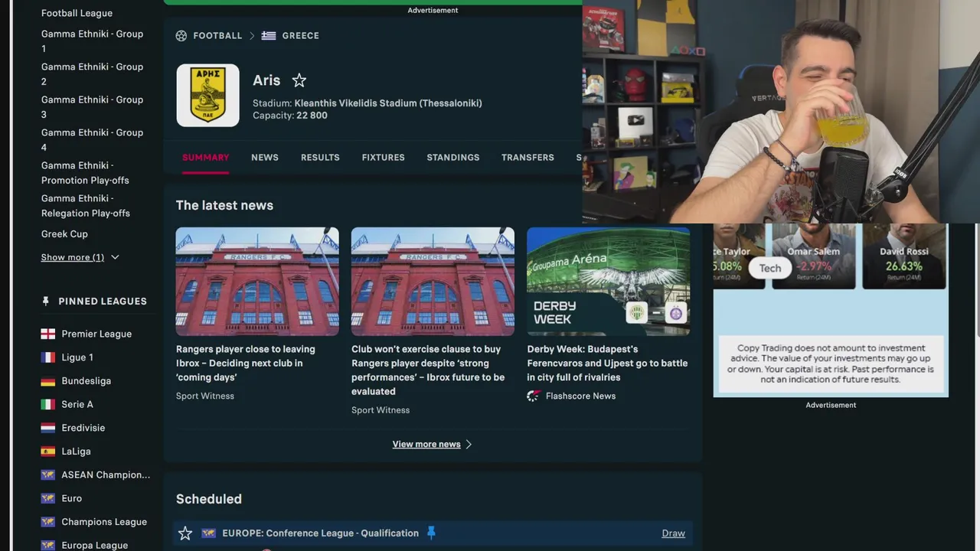The image size is (980, 551).
Task: Click the Aris club crest logo
Action: tap(208, 95)
